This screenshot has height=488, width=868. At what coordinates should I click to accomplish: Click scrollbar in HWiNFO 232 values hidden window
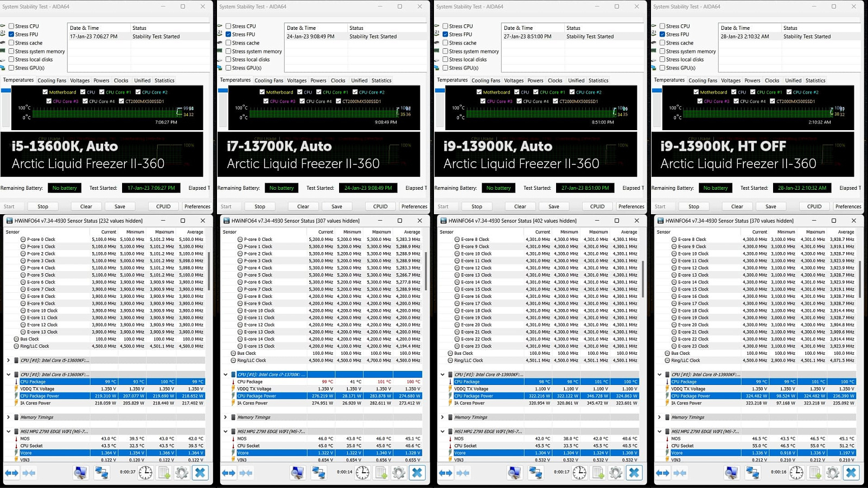208,271
